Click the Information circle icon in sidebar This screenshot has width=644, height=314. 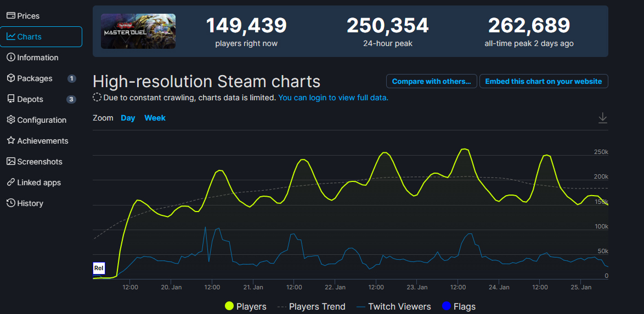coord(10,58)
